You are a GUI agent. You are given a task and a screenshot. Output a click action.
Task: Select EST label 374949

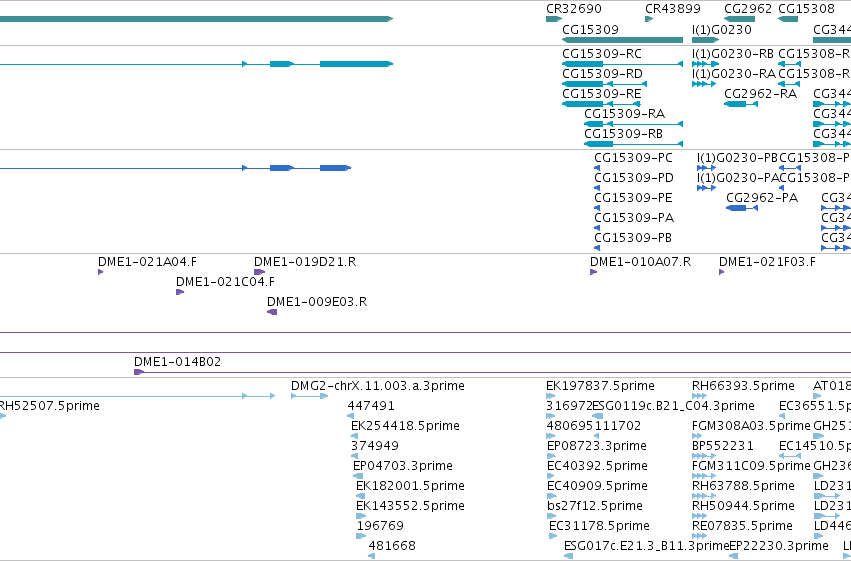(x=375, y=446)
